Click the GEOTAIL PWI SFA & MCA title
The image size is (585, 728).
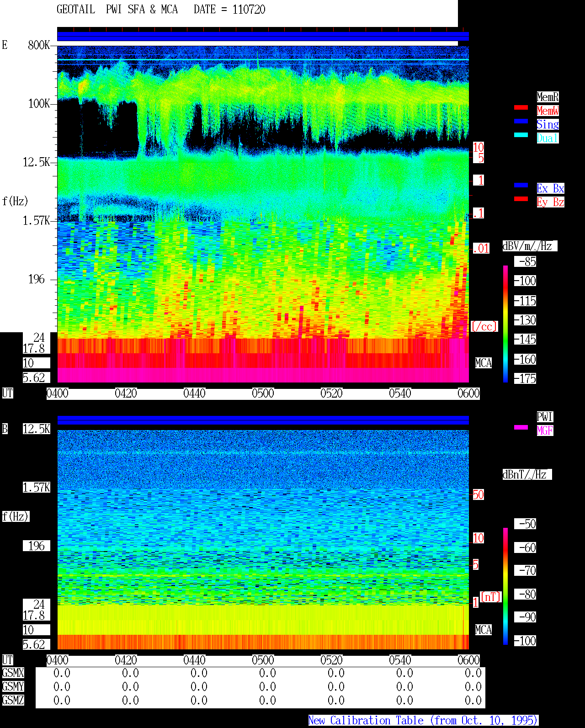[x=117, y=10]
